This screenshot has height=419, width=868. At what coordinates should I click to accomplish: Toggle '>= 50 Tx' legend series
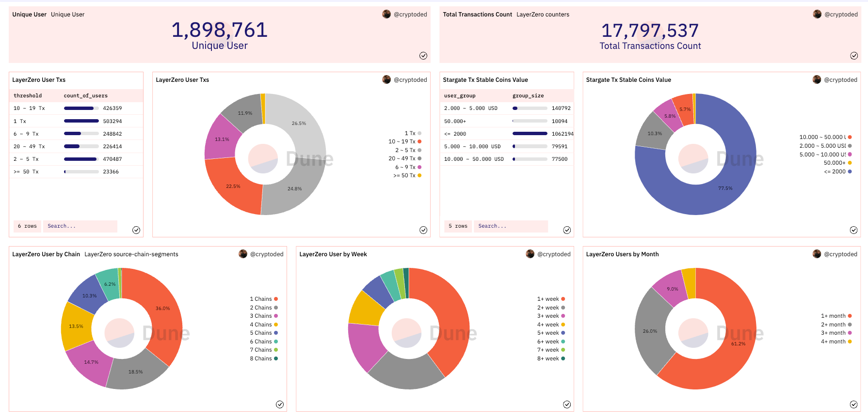(407, 175)
